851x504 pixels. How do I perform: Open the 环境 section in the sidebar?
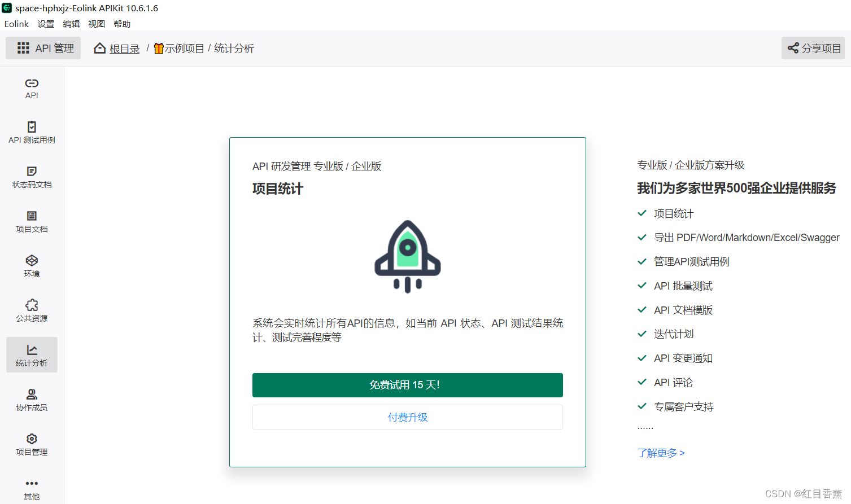(x=32, y=266)
